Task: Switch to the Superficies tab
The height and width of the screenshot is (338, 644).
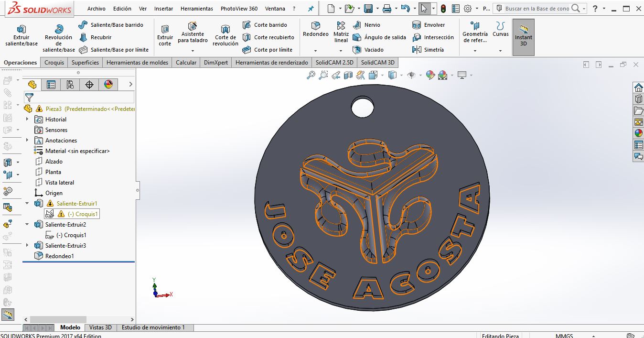Action: [x=86, y=63]
